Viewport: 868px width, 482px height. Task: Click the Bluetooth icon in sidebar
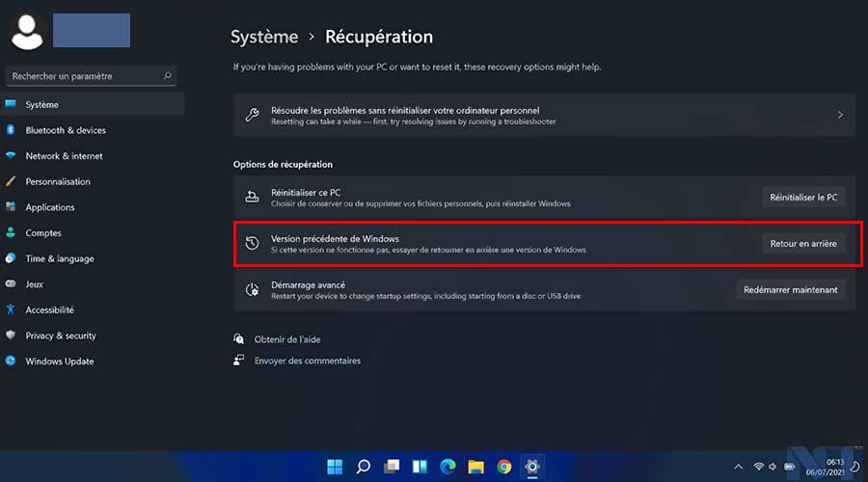(11, 130)
